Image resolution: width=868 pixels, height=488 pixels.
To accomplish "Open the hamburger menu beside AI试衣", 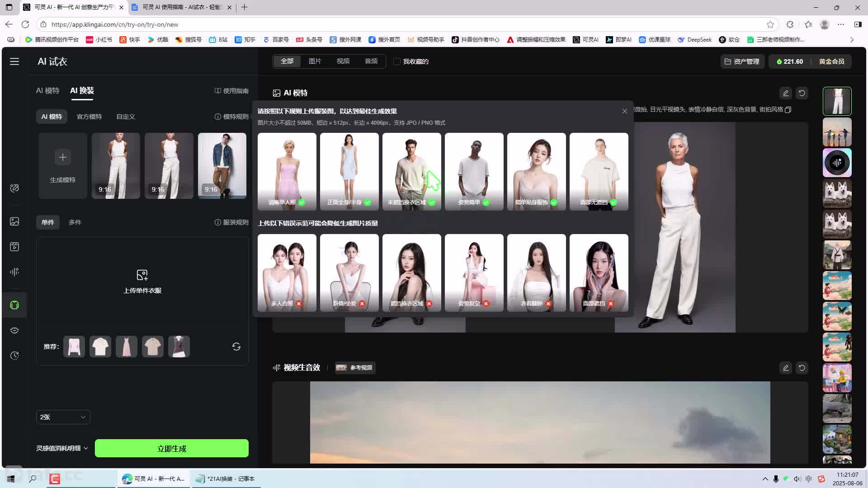I will (14, 61).
